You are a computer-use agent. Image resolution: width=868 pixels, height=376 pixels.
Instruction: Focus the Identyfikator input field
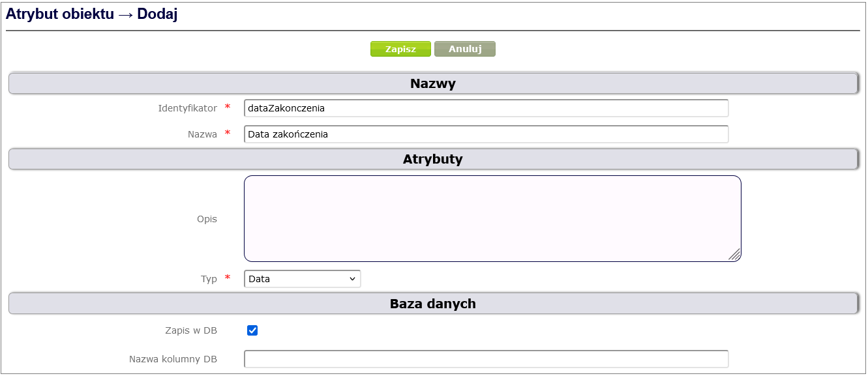pos(486,108)
